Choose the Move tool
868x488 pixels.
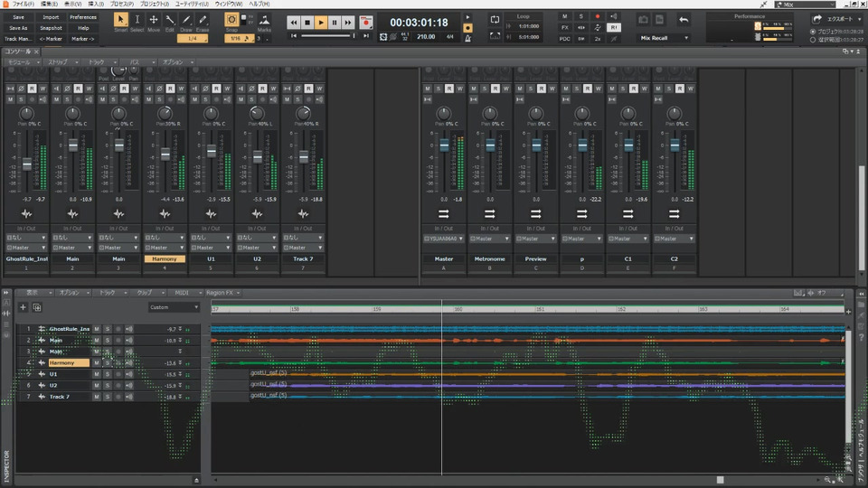click(154, 22)
